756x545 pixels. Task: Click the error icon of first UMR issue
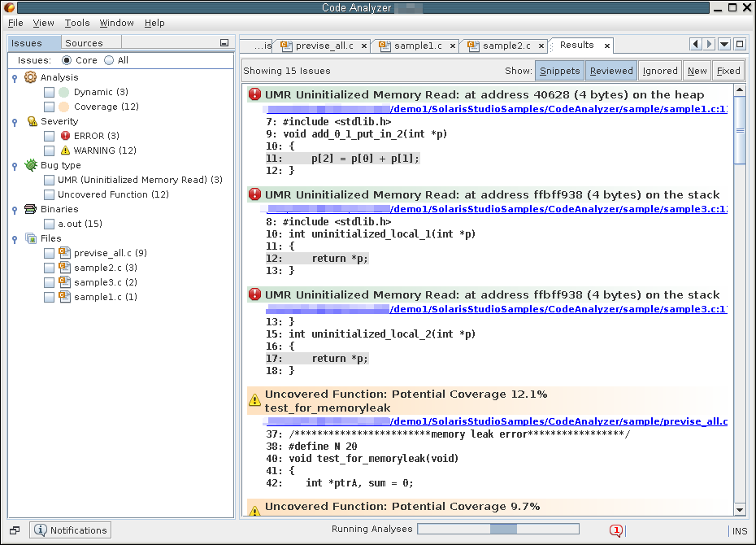[x=254, y=94]
